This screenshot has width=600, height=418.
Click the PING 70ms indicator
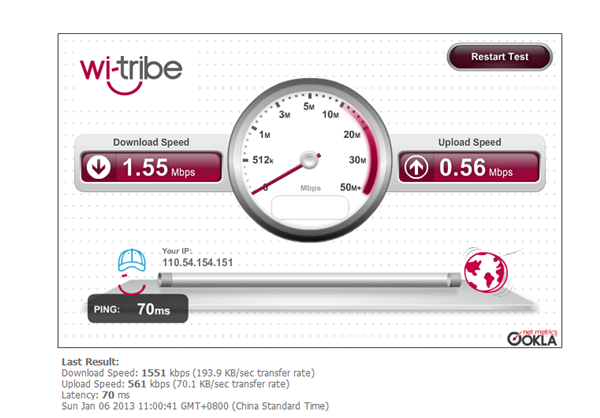[x=138, y=309]
